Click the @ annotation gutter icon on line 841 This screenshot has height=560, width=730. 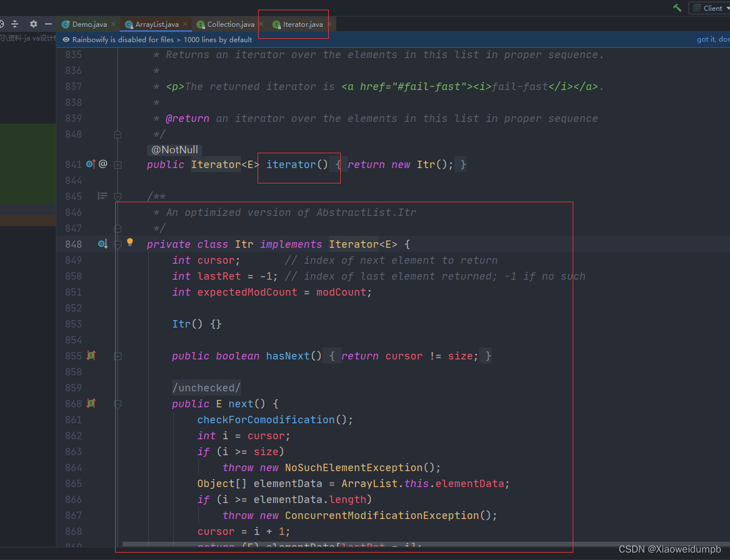(103, 164)
